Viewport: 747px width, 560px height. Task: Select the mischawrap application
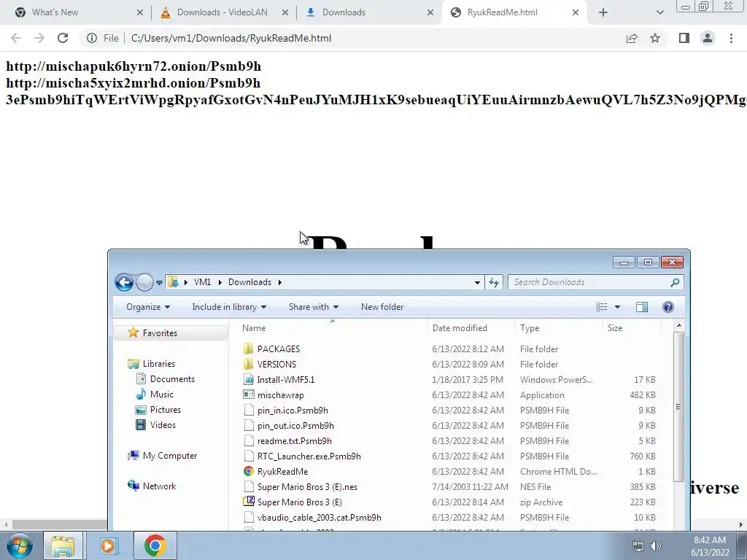tap(280, 394)
